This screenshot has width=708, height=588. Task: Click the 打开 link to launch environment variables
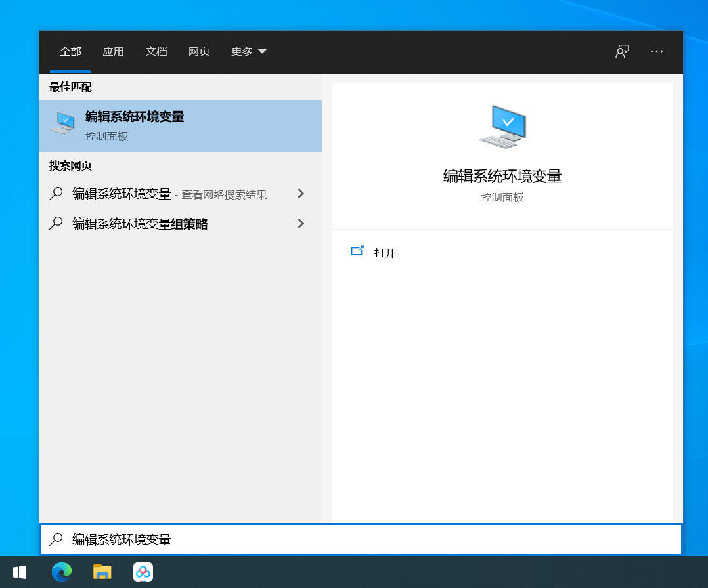pyautogui.click(x=385, y=253)
